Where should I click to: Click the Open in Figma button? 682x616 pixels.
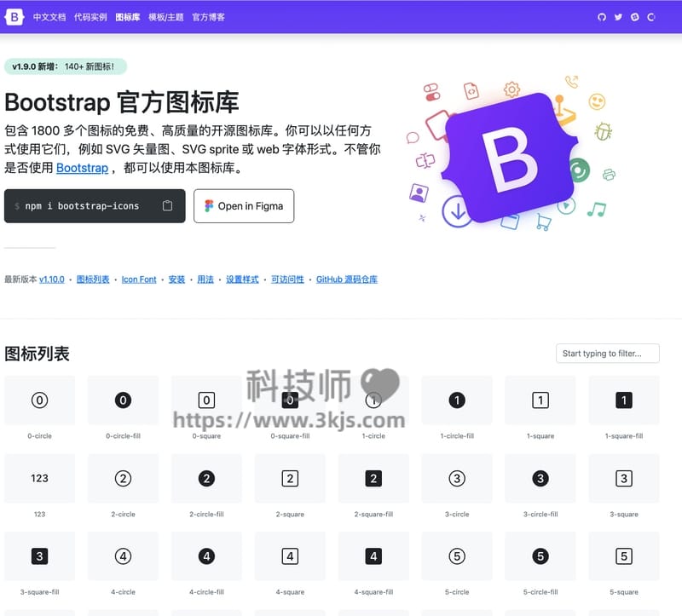[x=244, y=206]
